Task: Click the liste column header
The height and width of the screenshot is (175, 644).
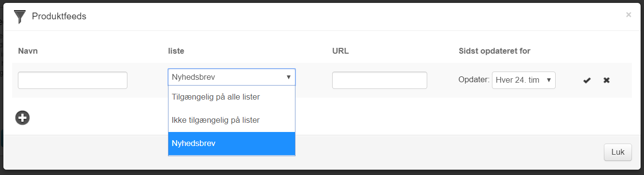Action: [x=176, y=51]
